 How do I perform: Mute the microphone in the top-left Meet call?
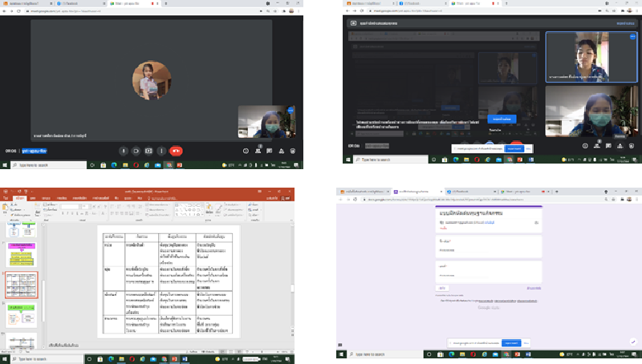point(124,150)
